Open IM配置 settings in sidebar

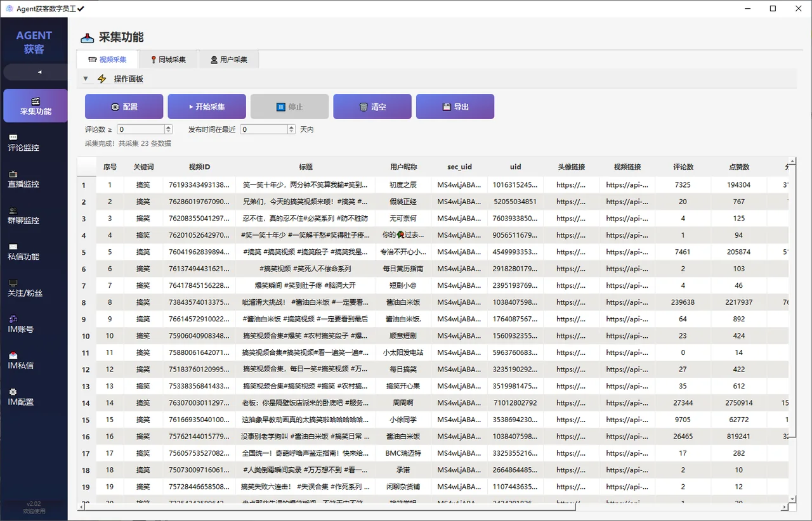(21, 397)
